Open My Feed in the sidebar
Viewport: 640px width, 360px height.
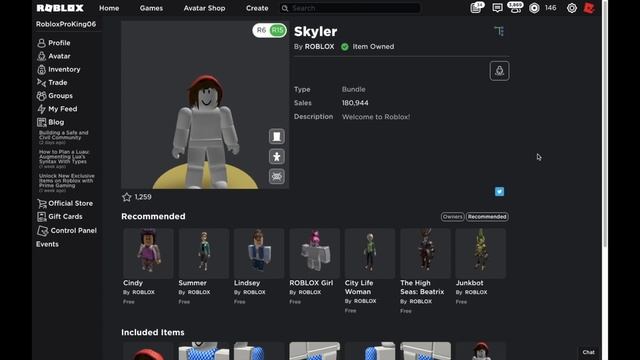[x=57, y=109]
